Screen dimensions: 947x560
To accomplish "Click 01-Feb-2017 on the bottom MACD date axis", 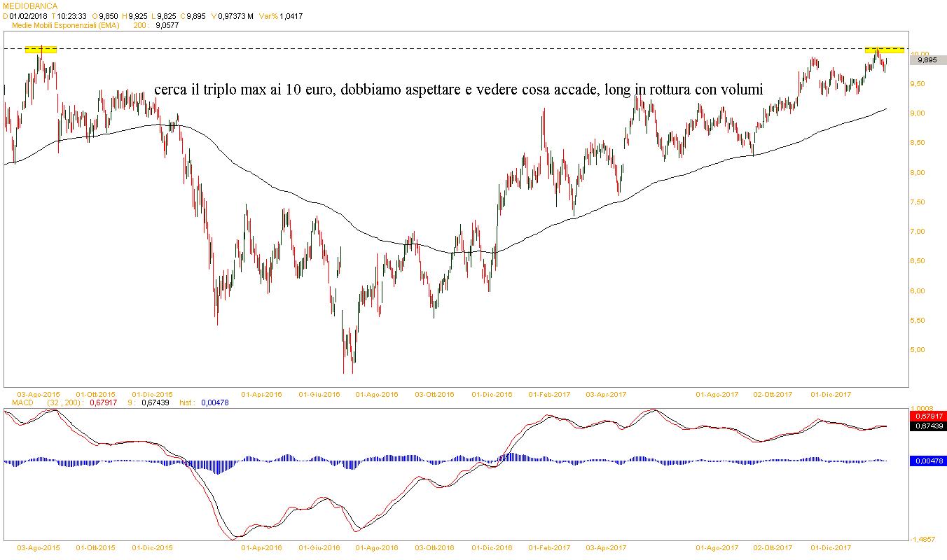I will point(550,547).
